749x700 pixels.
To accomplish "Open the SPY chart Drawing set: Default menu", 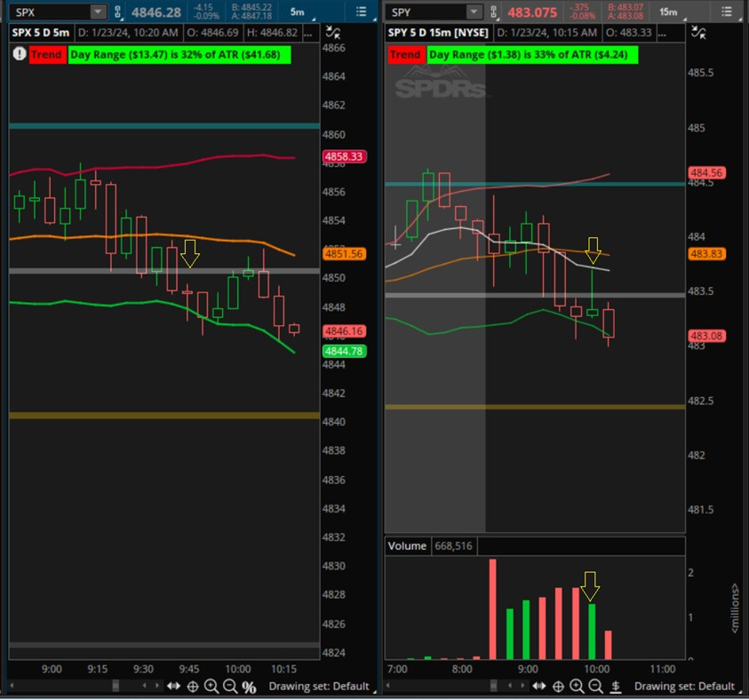I will [684, 686].
